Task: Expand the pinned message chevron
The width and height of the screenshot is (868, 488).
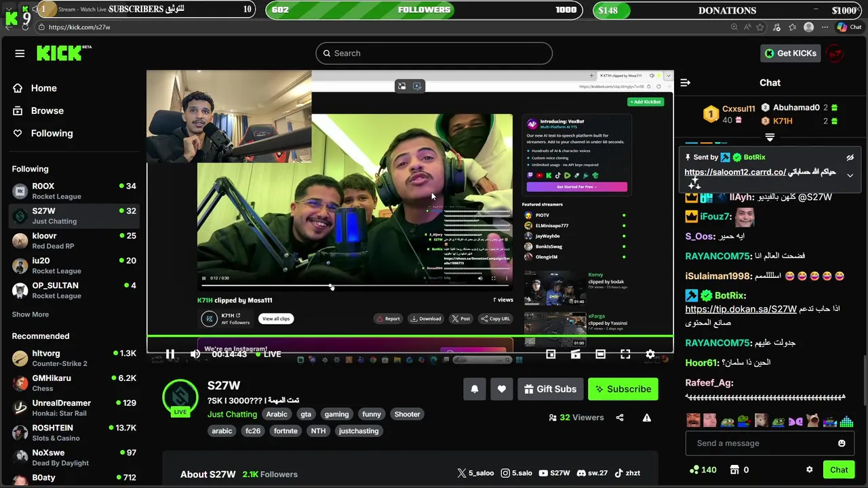Action: (x=850, y=176)
